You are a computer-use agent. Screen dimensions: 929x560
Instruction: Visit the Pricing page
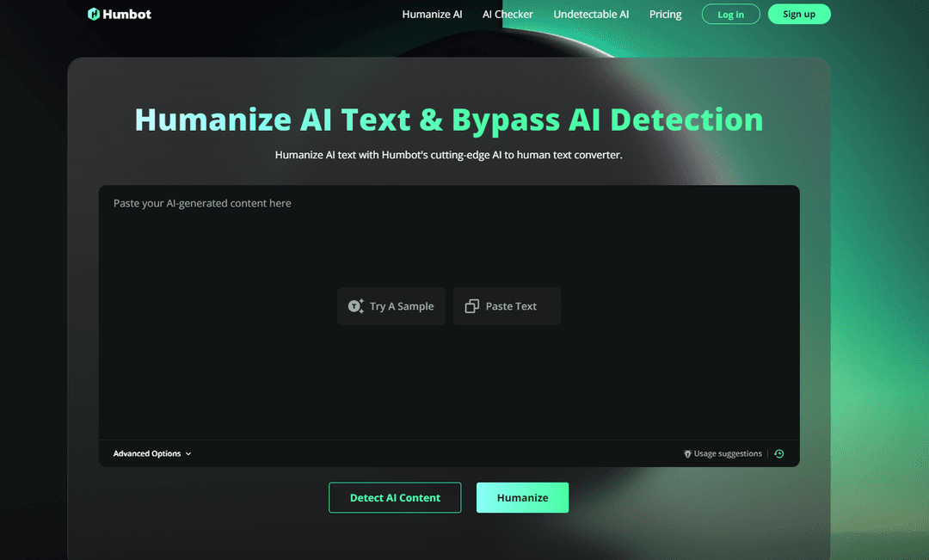click(x=665, y=15)
